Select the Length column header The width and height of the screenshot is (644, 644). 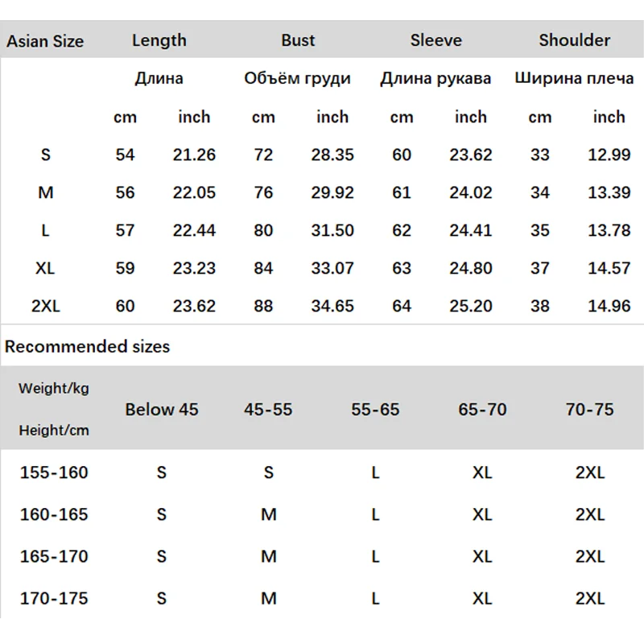click(159, 41)
